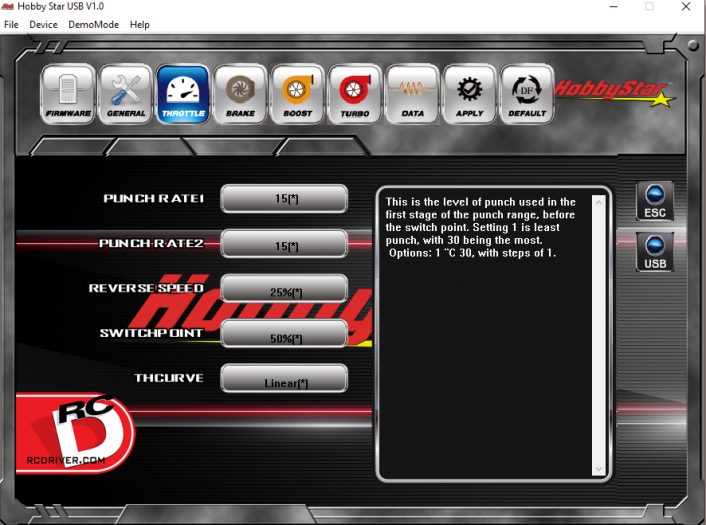Open the Device menu

43,24
